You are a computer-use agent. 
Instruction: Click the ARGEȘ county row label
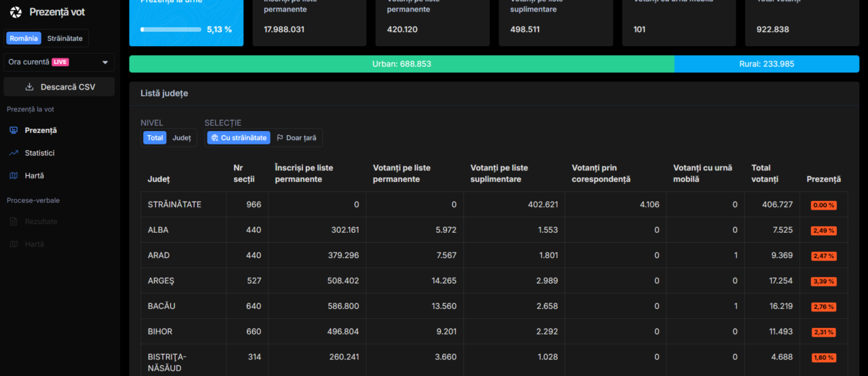(x=161, y=280)
